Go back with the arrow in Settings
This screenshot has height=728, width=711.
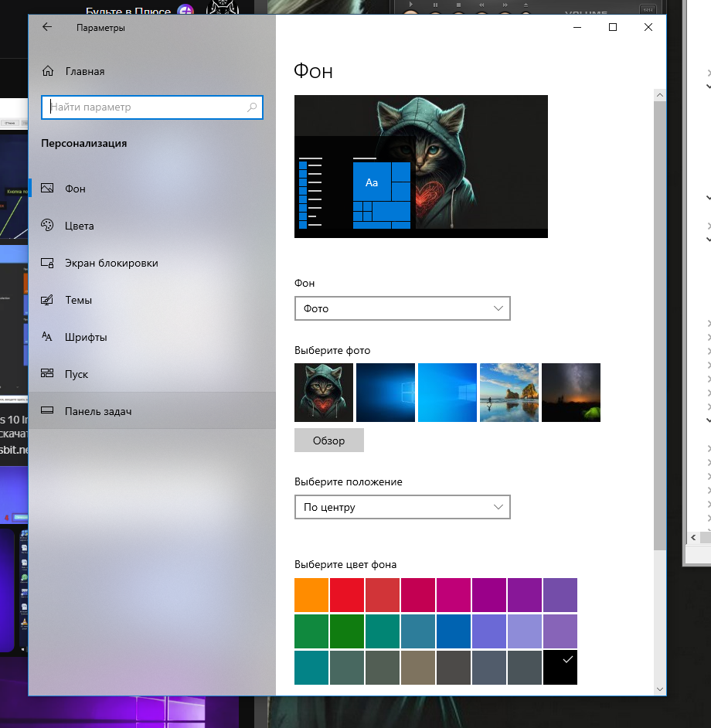tap(47, 27)
